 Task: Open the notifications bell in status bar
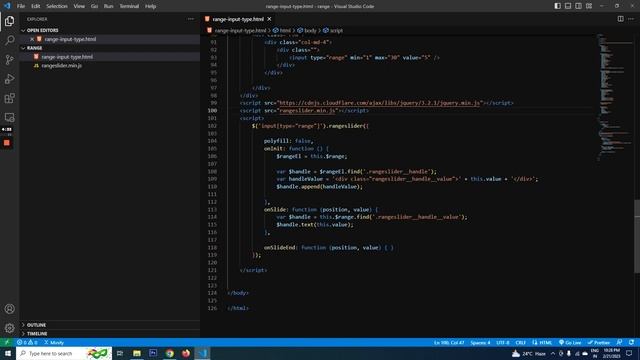tap(631, 342)
